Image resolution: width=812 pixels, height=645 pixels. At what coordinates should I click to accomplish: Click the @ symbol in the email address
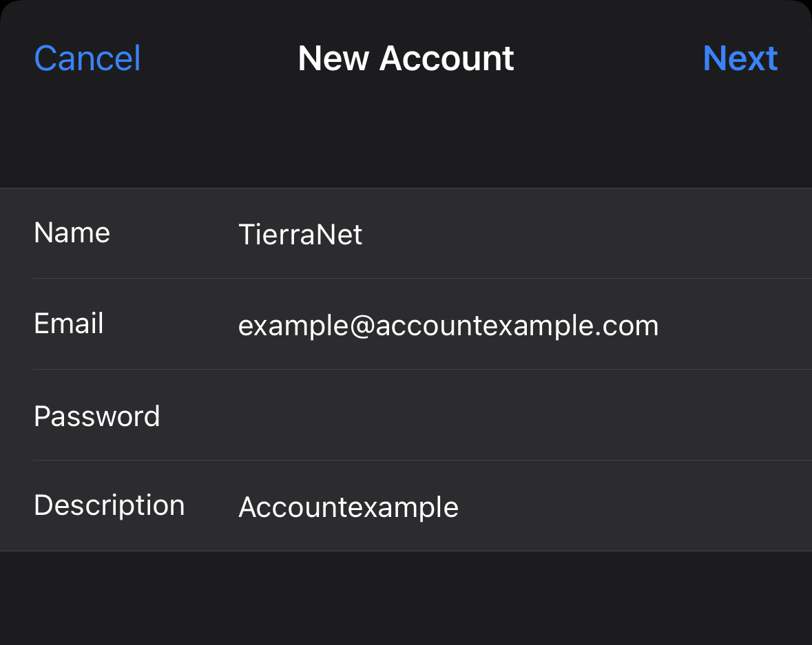[x=362, y=326]
